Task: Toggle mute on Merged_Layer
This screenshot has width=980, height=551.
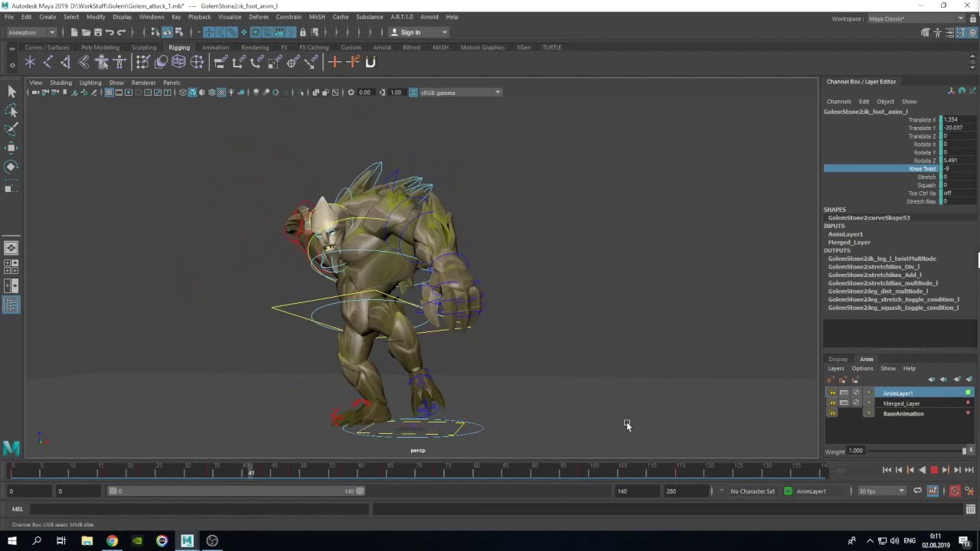Action: tap(856, 403)
